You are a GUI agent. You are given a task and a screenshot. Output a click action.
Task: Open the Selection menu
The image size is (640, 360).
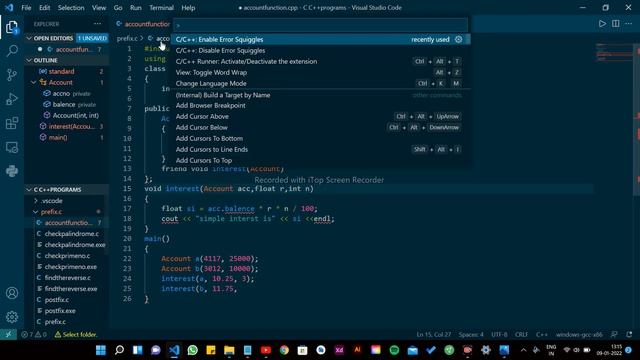click(x=71, y=7)
